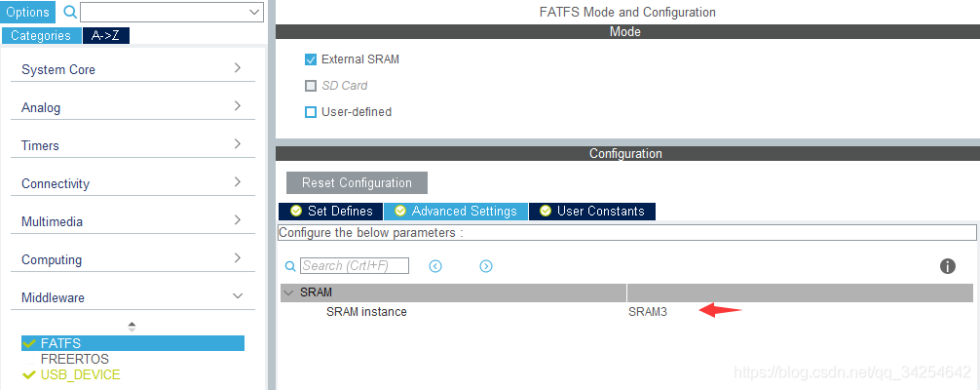The image size is (980, 390).
Task: Expand the System Core category
Action: pos(132,69)
